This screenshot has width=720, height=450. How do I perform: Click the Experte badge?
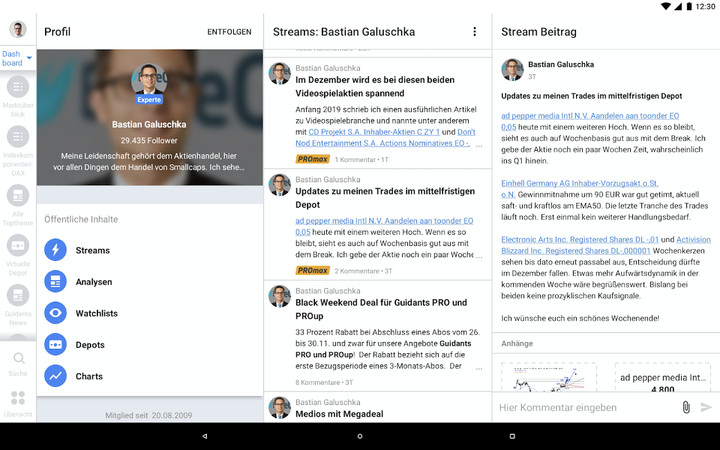149,100
